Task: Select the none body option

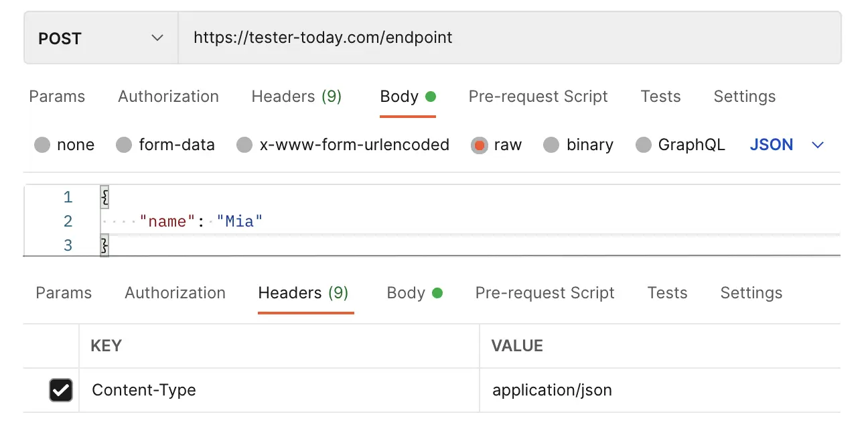Action: click(42, 145)
